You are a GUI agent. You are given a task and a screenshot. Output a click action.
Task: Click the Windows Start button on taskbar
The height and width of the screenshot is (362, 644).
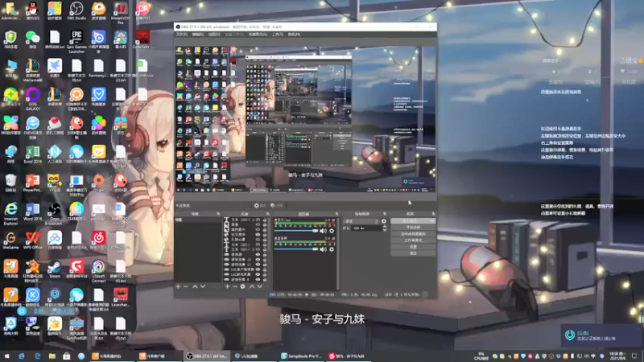point(6,356)
